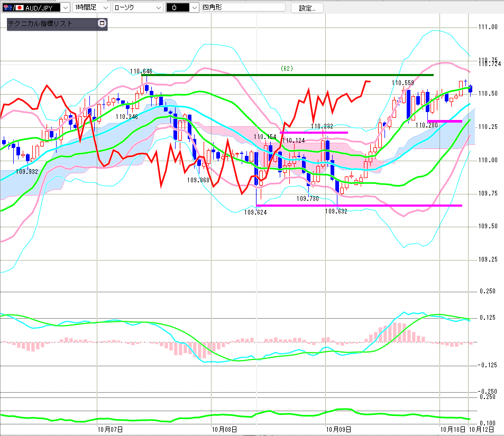Click the 10月12日 date label

(482, 430)
